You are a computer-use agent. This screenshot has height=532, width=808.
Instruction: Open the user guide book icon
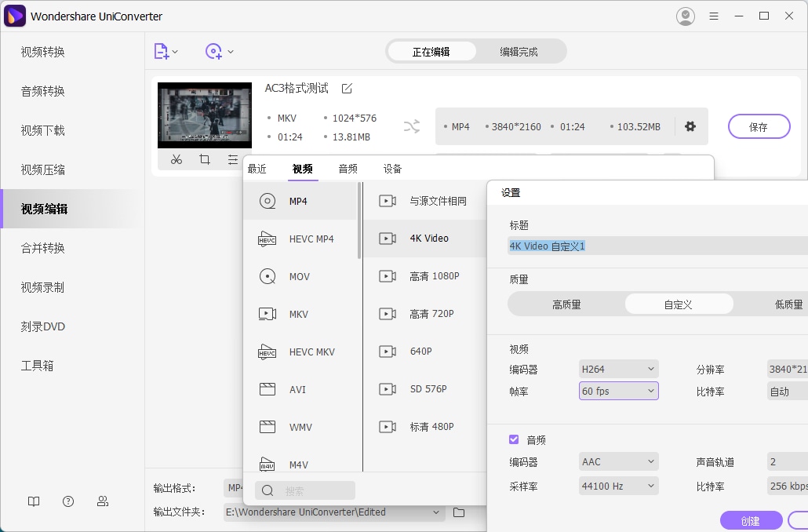click(x=34, y=501)
